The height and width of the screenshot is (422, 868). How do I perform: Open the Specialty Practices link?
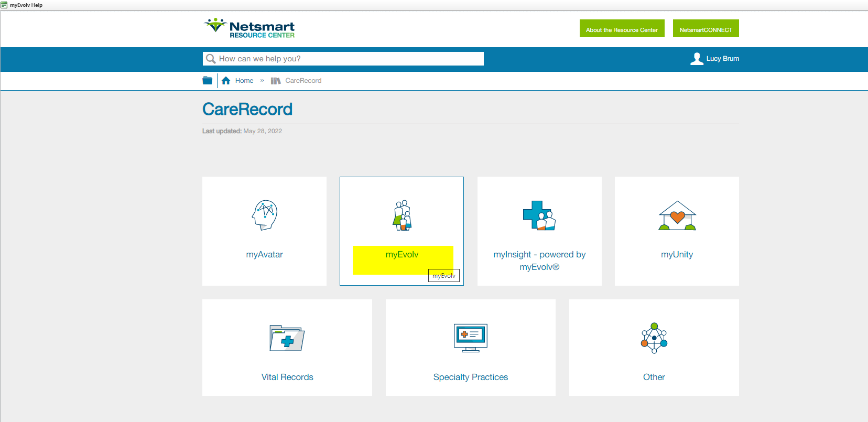[471, 377]
